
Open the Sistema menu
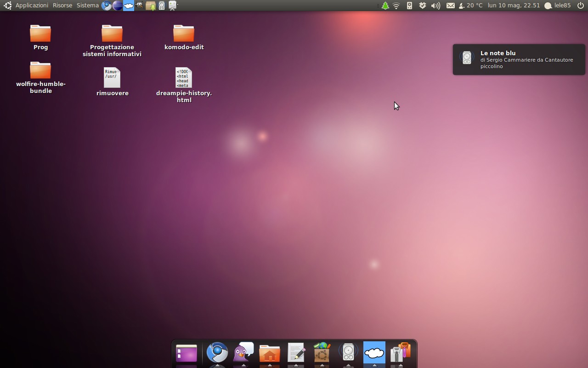[x=87, y=6]
